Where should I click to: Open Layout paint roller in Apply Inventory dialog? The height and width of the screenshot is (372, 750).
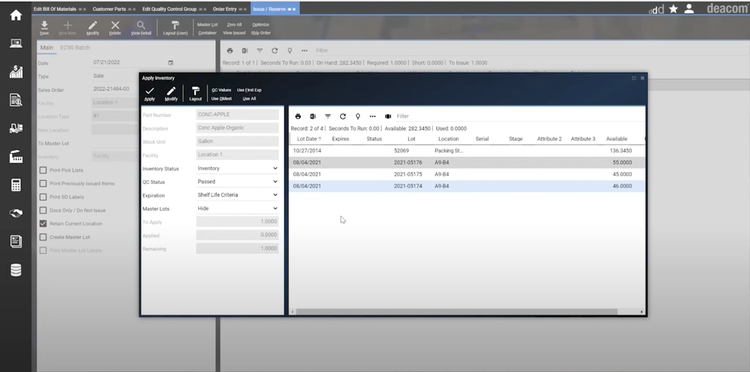tap(195, 94)
